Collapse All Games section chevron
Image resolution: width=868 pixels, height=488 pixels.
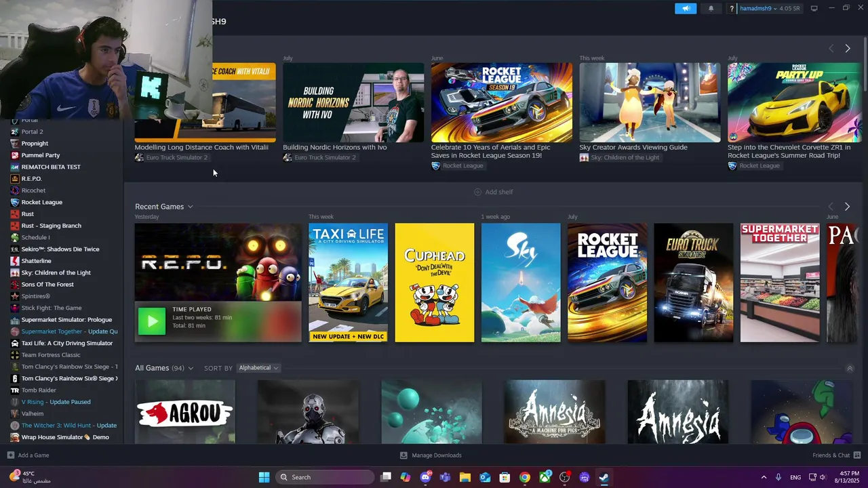(x=850, y=368)
